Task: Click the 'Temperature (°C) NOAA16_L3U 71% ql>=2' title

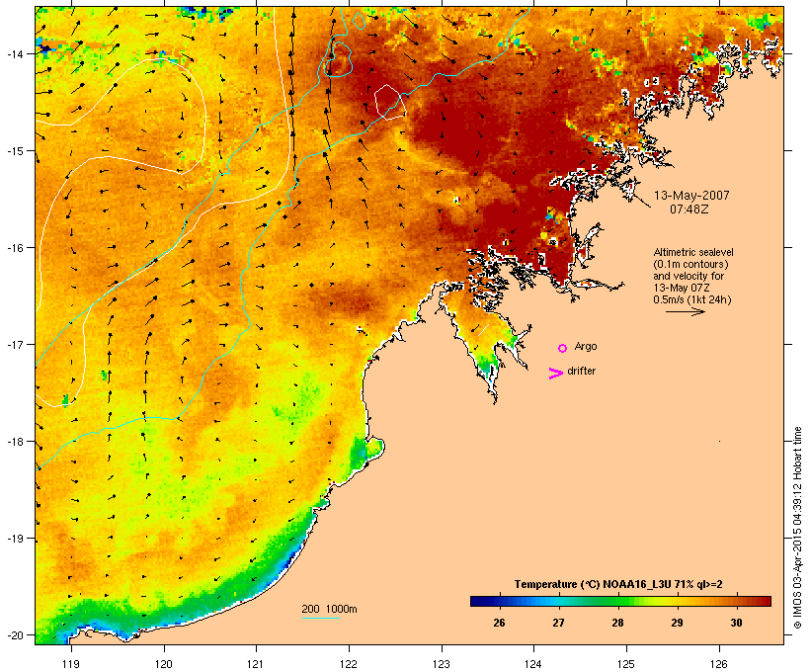Action: pos(618,584)
